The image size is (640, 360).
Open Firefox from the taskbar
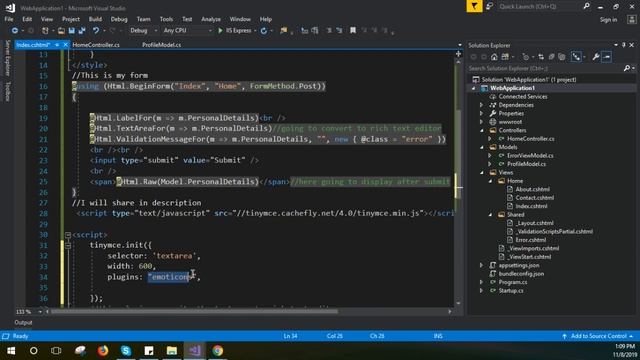(103, 351)
